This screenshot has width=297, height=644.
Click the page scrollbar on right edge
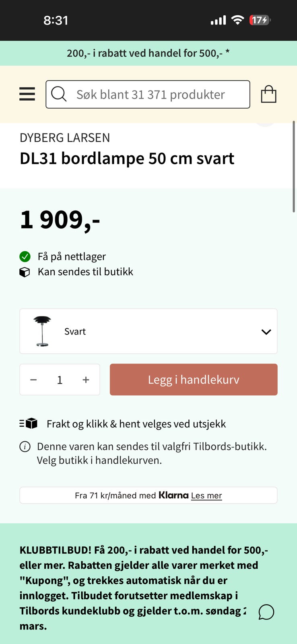(x=294, y=167)
